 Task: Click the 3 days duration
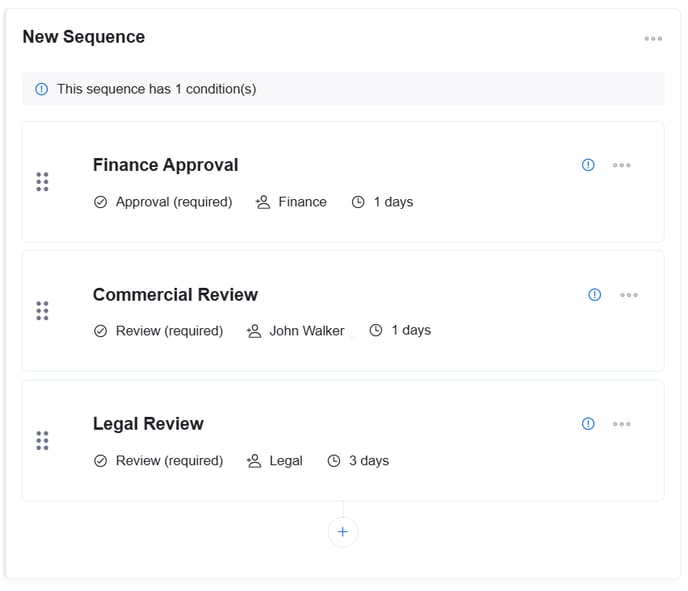pyautogui.click(x=368, y=461)
